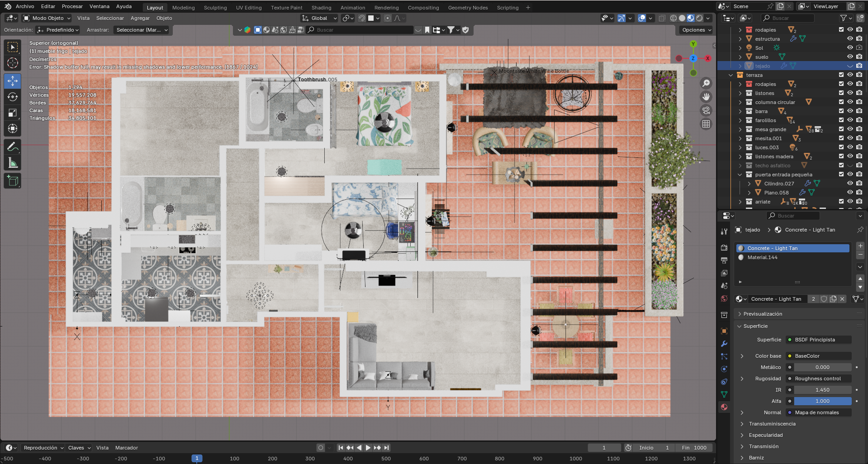Uncheck the terraza collection checkbox
Image resolution: width=868 pixels, height=464 pixels.
pos(841,75)
